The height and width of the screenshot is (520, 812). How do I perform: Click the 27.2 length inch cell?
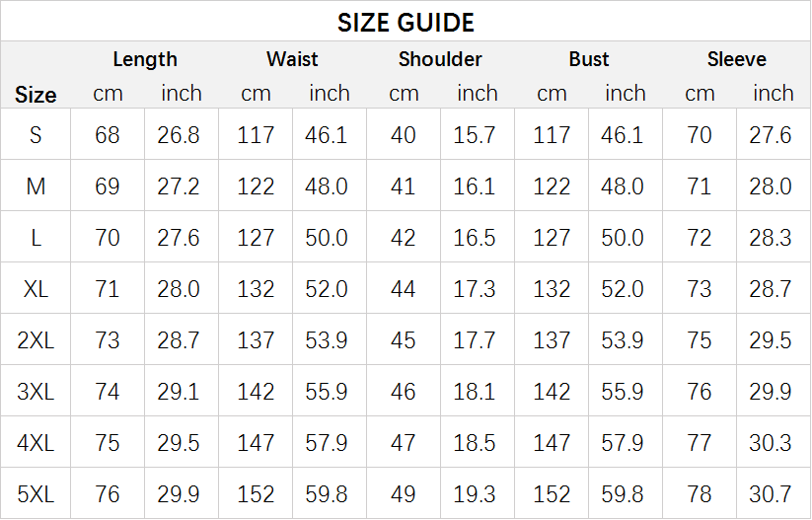179,186
